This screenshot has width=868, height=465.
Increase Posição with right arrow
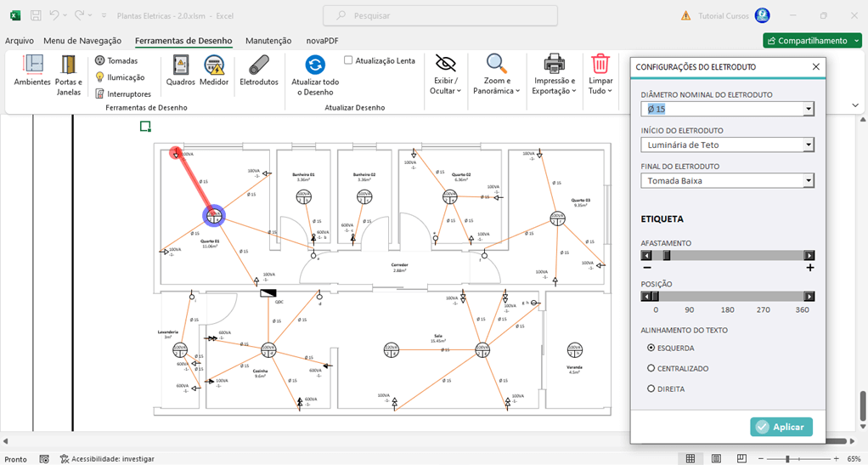point(809,297)
